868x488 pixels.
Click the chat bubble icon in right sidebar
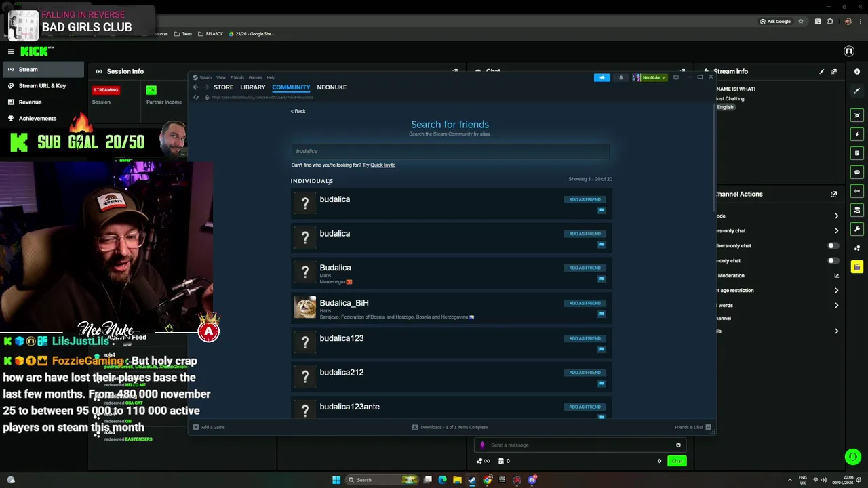[857, 172]
